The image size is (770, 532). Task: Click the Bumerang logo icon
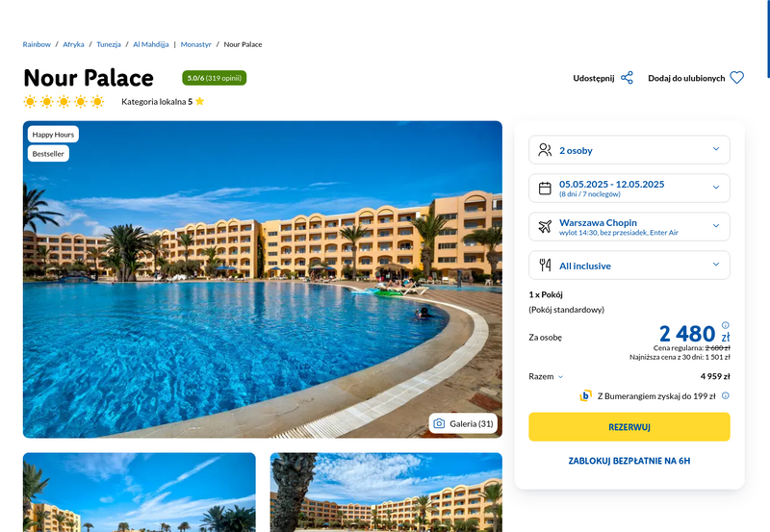585,395
